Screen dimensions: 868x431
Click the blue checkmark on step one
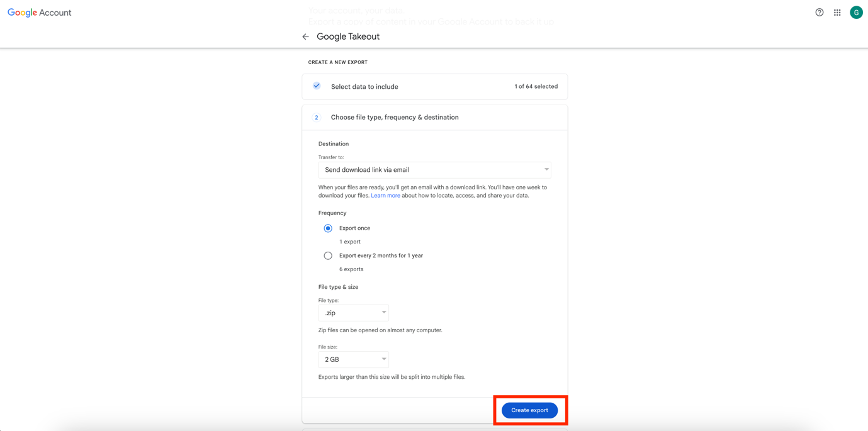317,86
